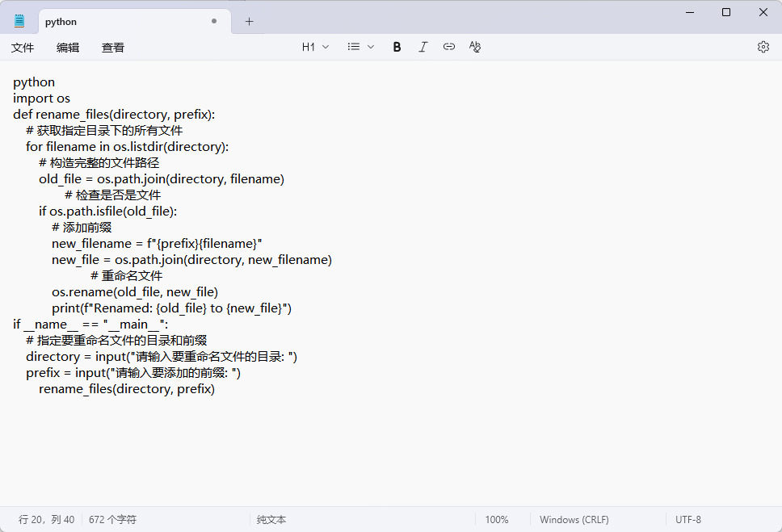Screen dimensions: 782x532
Task: Click comment "# 指定要重命名文件的目录和前缀"
Action: [116, 341]
